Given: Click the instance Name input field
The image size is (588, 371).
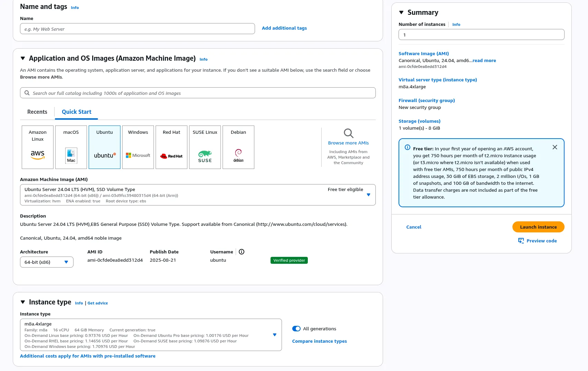Looking at the screenshot, I should (x=137, y=29).
